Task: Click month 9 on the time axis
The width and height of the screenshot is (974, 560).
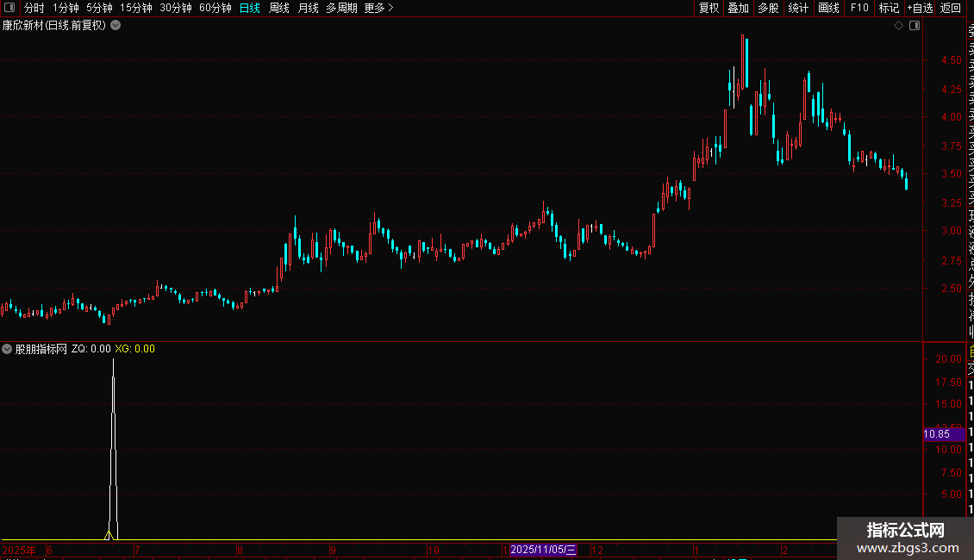Action: click(x=333, y=551)
